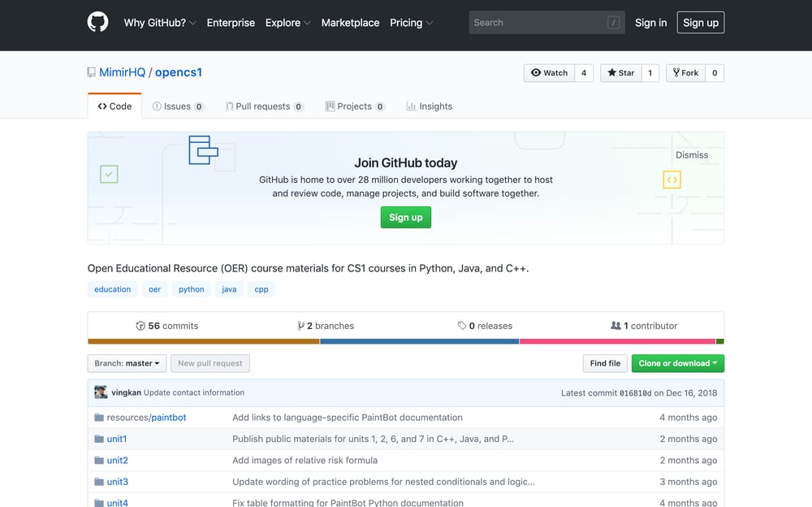This screenshot has height=507, width=812.
Task: Click the code brackets icon on Code tab
Action: pyautogui.click(x=102, y=106)
